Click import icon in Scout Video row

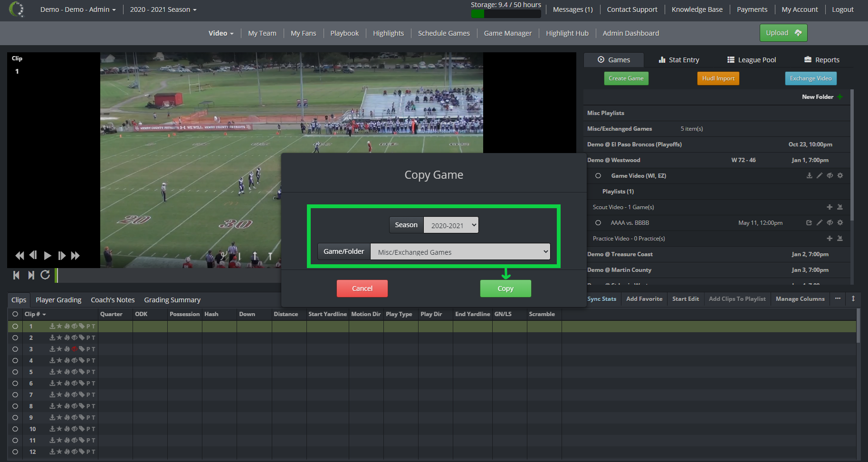pos(840,207)
